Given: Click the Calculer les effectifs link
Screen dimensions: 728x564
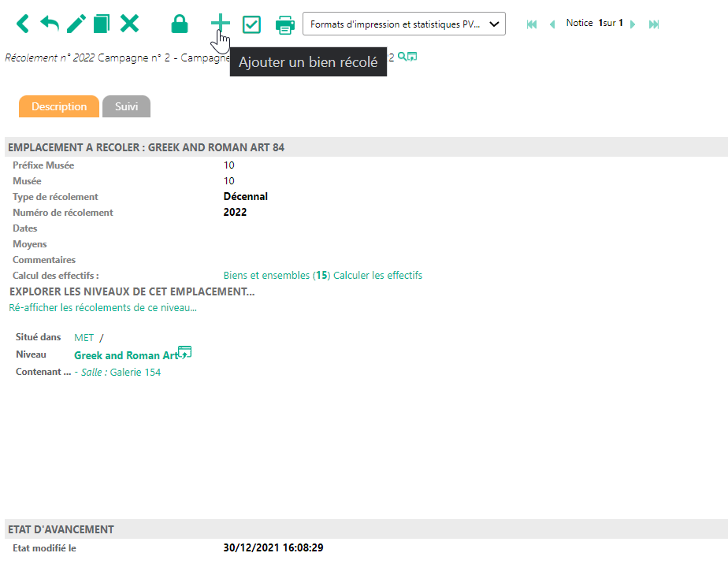Looking at the screenshot, I should tap(377, 276).
